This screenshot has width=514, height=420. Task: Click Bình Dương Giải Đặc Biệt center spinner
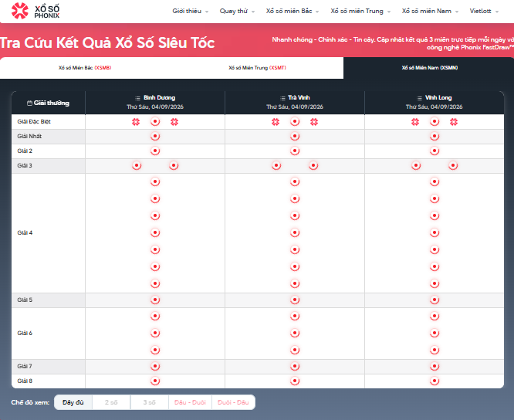click(155, 122)
